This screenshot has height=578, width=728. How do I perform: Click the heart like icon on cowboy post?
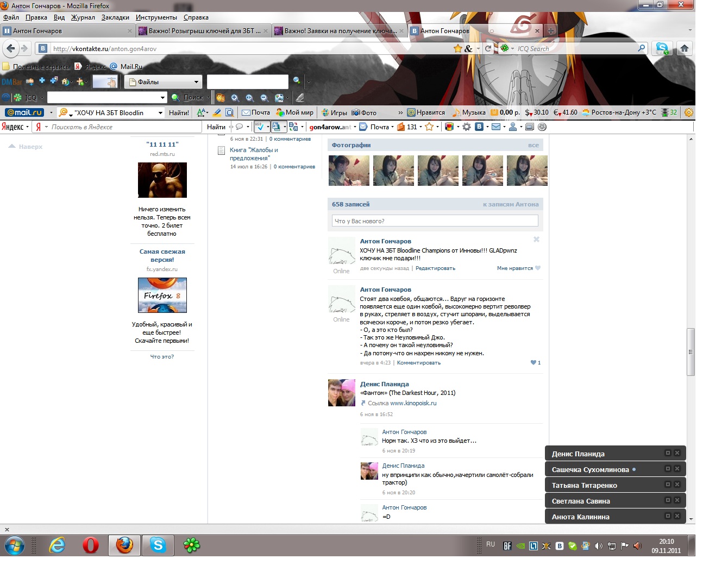(x=534, y=362)
